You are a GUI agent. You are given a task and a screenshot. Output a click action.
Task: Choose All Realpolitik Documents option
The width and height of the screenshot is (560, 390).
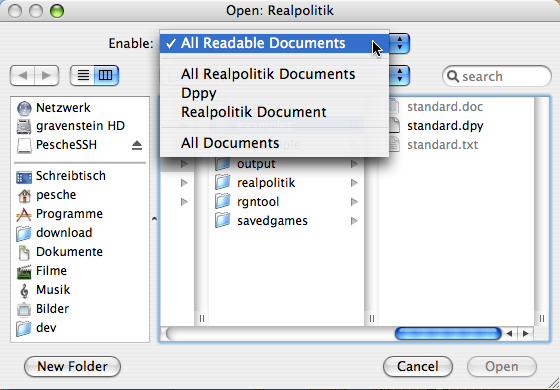[274, 74]
